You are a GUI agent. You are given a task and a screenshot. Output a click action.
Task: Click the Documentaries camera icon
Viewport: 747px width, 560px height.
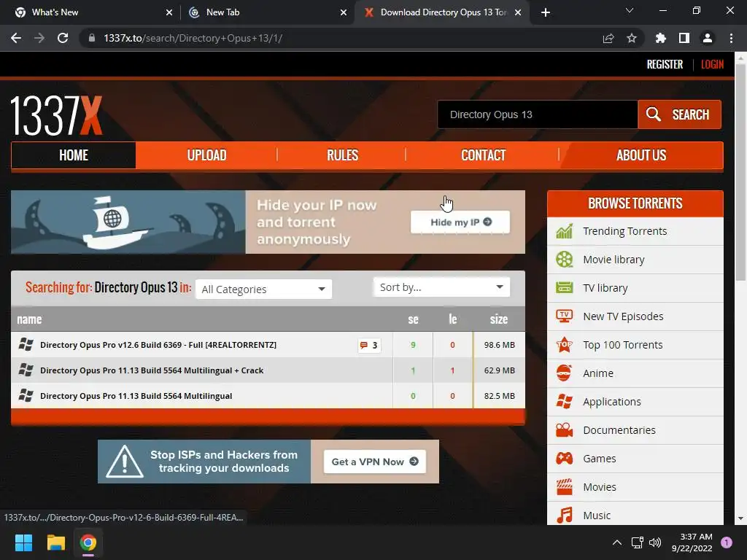click(x=564, y=430)
